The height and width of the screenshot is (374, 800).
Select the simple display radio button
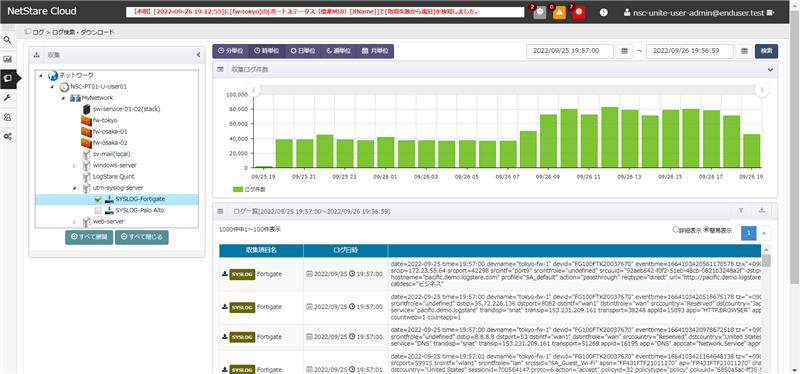coord(706,230)
